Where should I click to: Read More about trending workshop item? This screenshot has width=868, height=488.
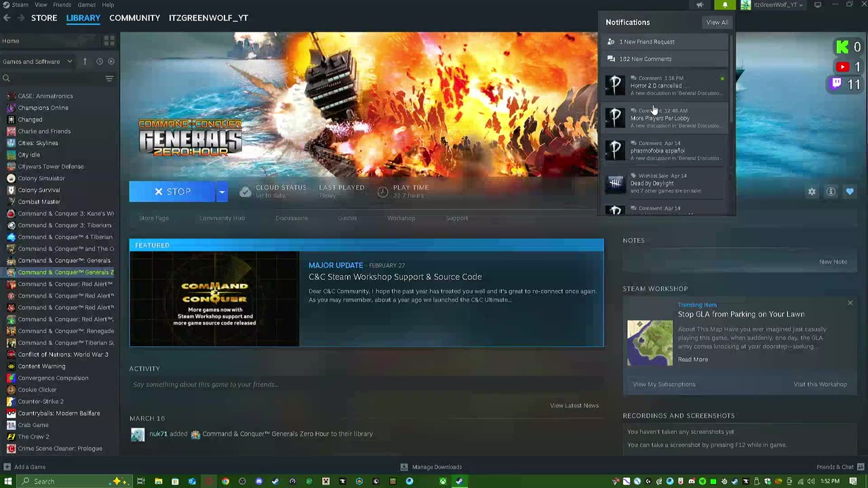[692, 359]
